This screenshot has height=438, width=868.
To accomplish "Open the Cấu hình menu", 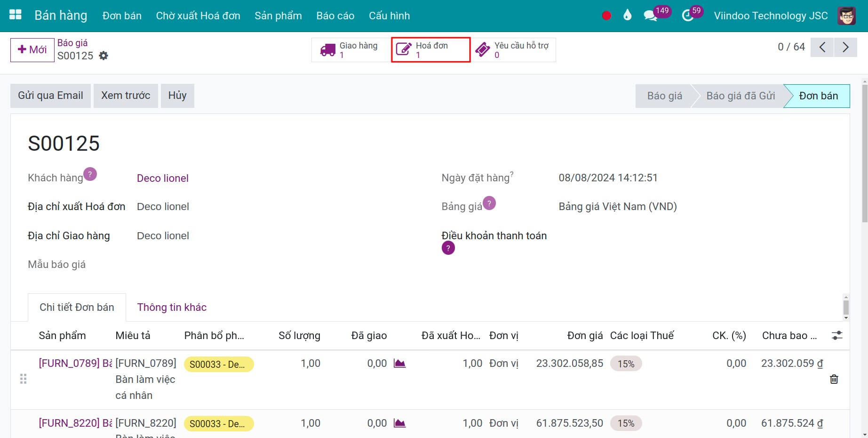I will click(x=390, y=16).
